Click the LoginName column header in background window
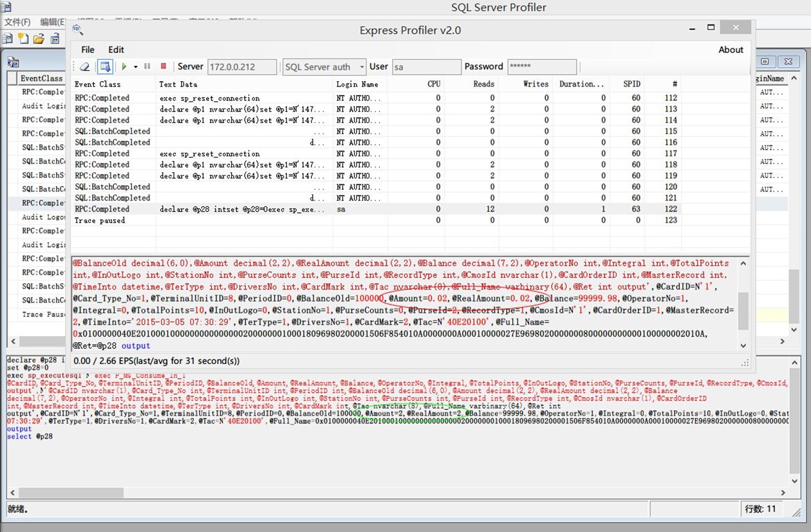Image resolution: width=811 pixels, height=532 pixels. point(770,78)
